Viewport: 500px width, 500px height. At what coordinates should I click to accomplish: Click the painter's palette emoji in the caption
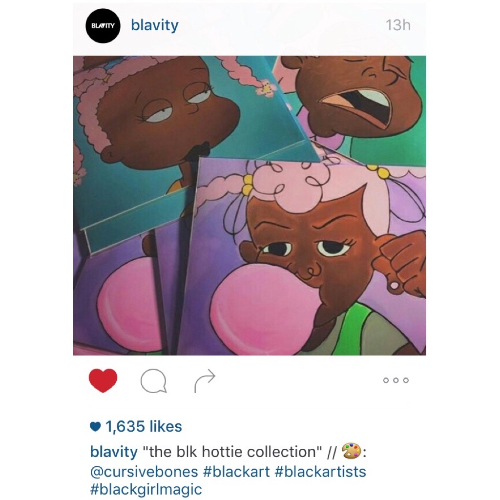[352, 451]
